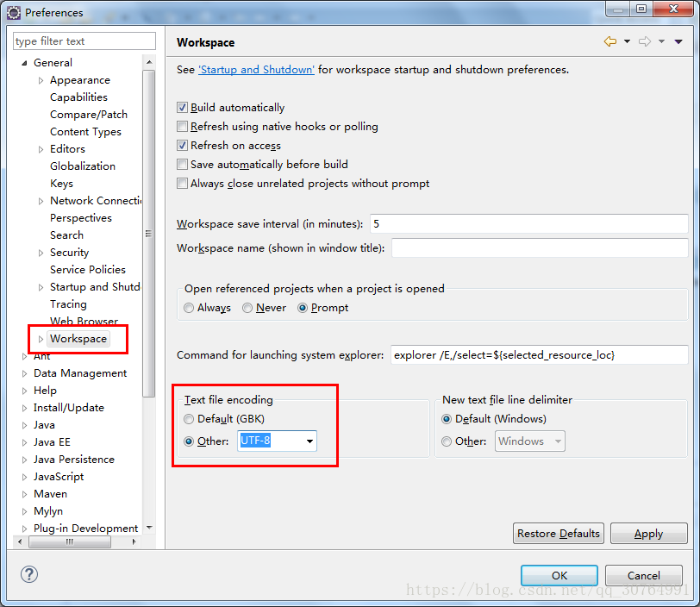This screenshot has width=700, height=607.
Task: Select the Always radio button
Action: 189,308
